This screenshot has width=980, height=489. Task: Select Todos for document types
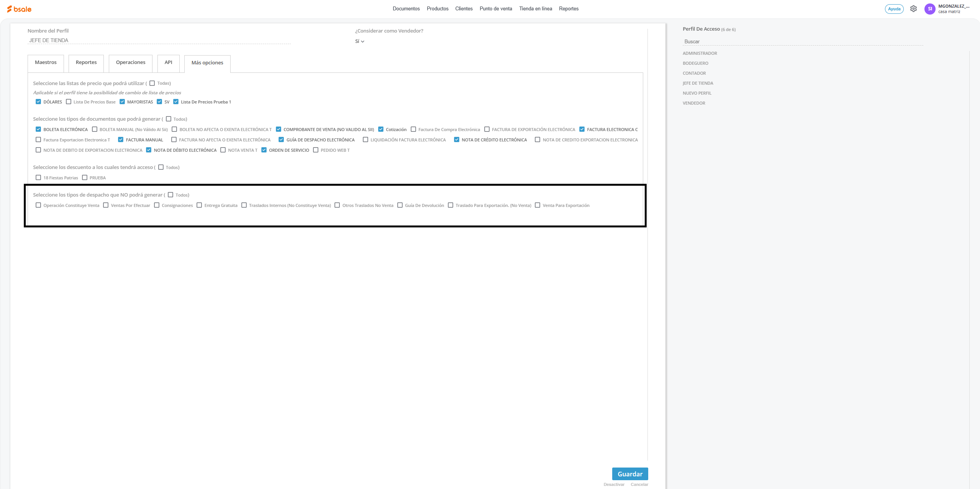point(169,119)
